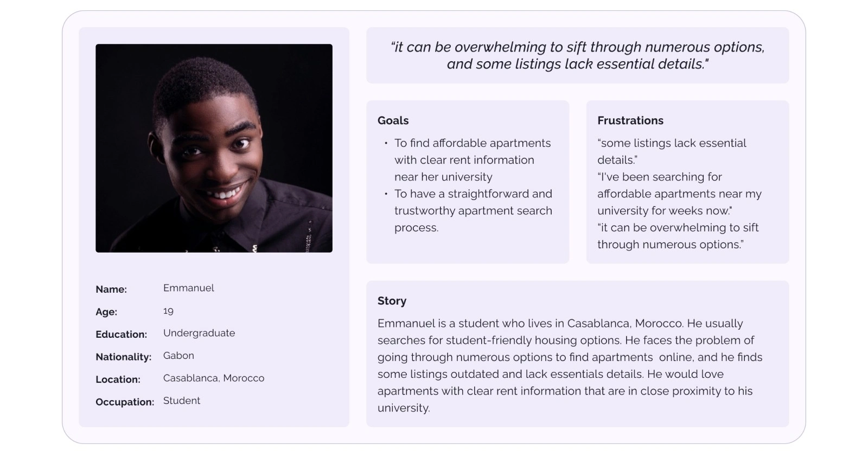Click the location value Casablanca, Morocco
This screenshot has height=457, width=868.
point(214,378)
